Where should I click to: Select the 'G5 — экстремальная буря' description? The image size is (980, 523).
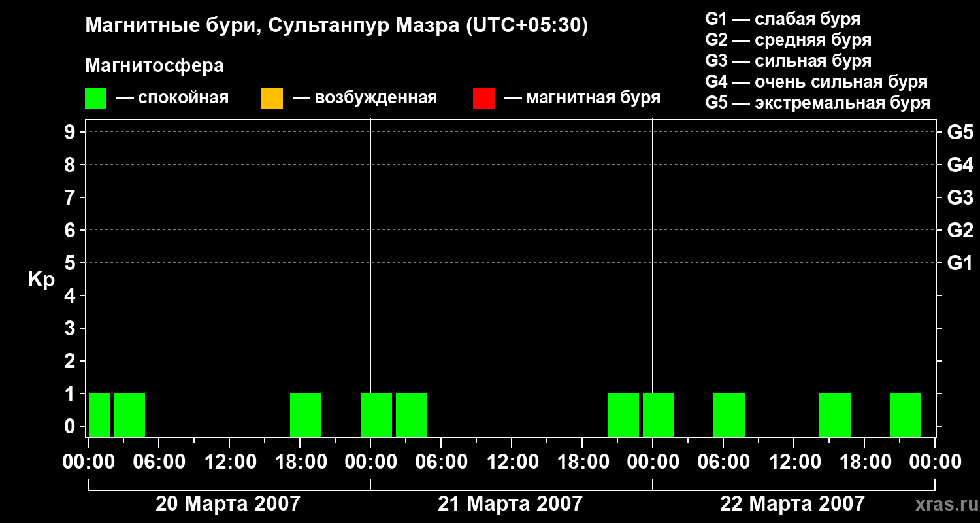click(818, 103)
